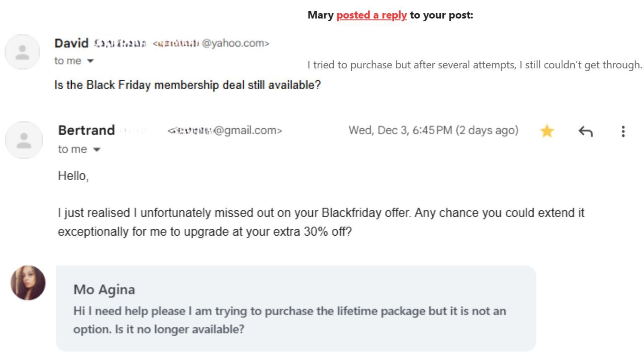Click the name Mary in notification heading

tap(320, 15)
